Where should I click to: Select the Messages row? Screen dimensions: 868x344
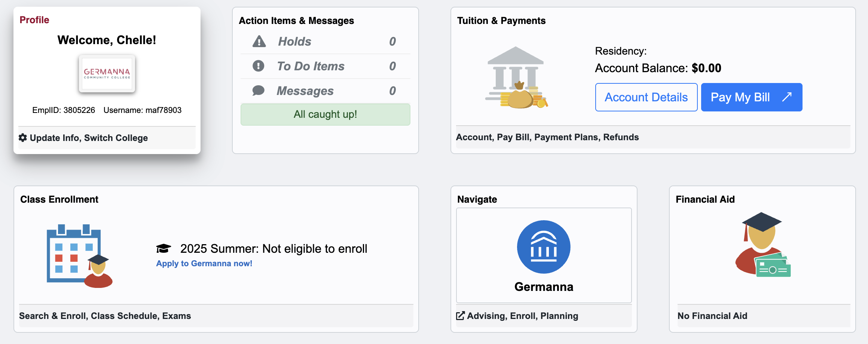pyautogui.click(x=325, y=91)
